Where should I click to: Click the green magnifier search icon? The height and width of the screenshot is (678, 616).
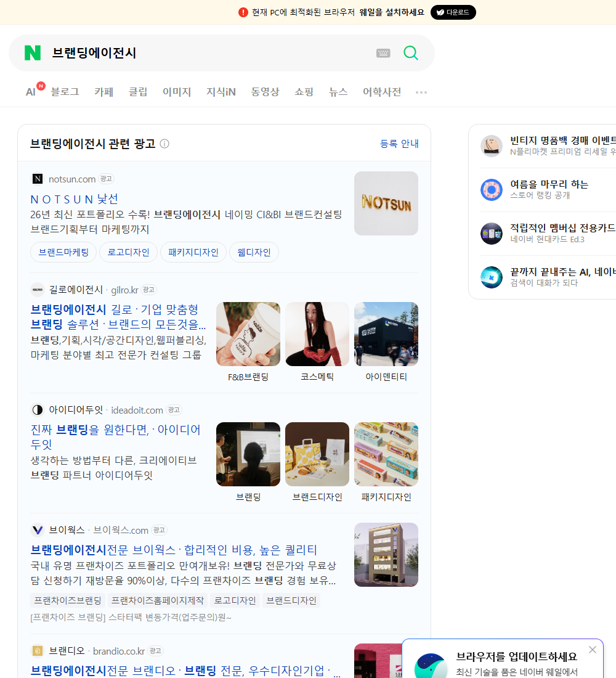point(411,53)
